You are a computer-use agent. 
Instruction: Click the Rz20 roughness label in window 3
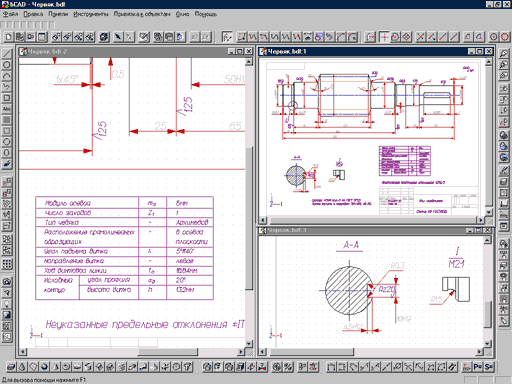(x=386, y=289)
